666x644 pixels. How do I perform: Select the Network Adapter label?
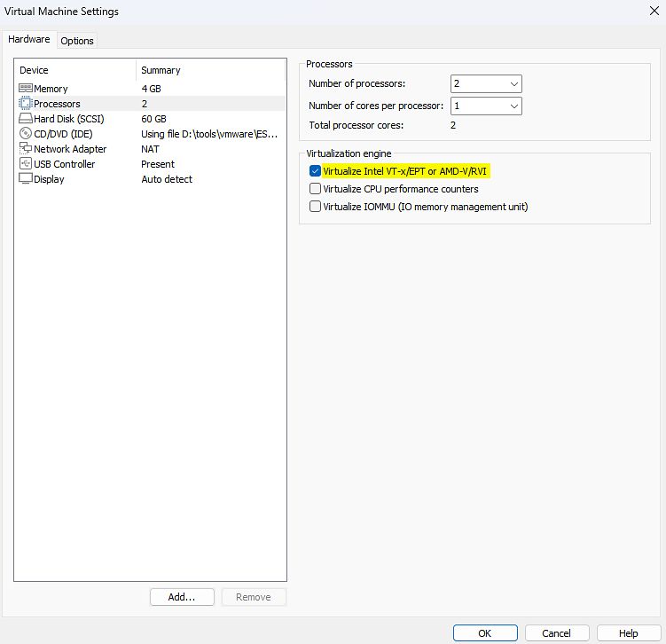click(x=70, y=149)
